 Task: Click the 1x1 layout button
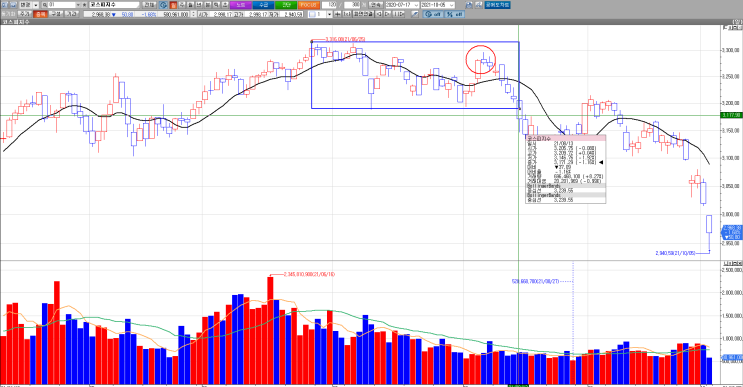coord(347,14)
